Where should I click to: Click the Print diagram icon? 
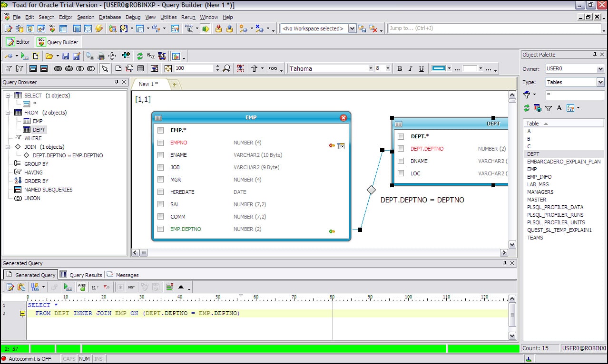click(101, 56)
